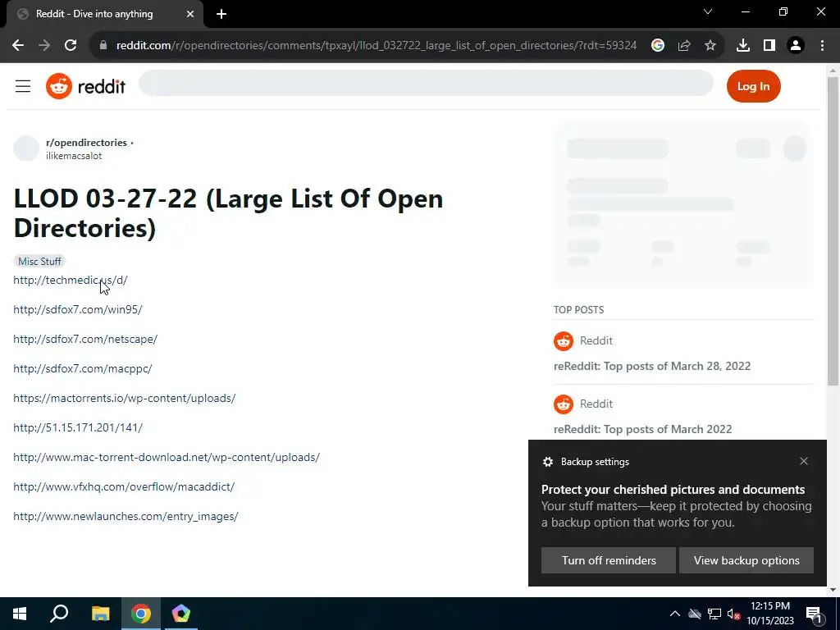Click the Google icon in address bar
This screenshot has height=630, width=840.
(x=658, y=46)
